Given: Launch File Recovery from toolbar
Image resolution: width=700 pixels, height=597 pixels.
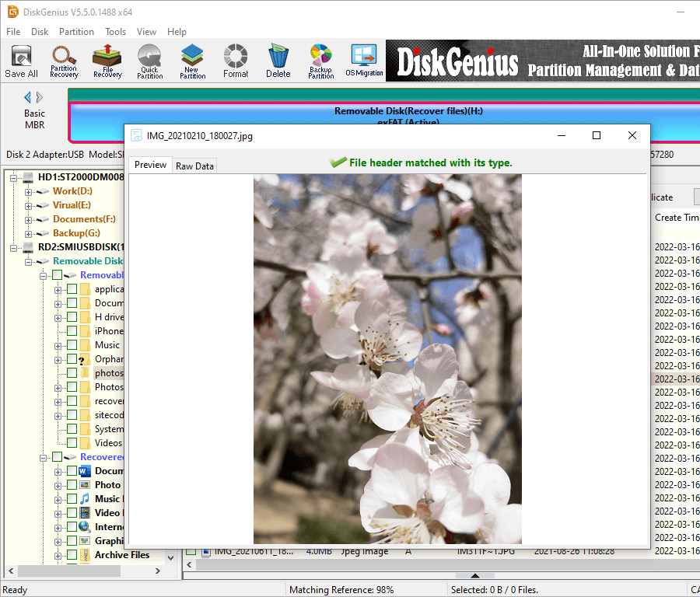Looking at the screenshot, I should coord(107,61).
